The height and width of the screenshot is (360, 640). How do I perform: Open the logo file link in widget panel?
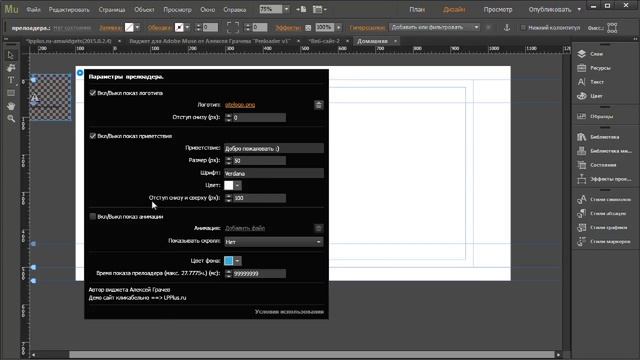240,105
